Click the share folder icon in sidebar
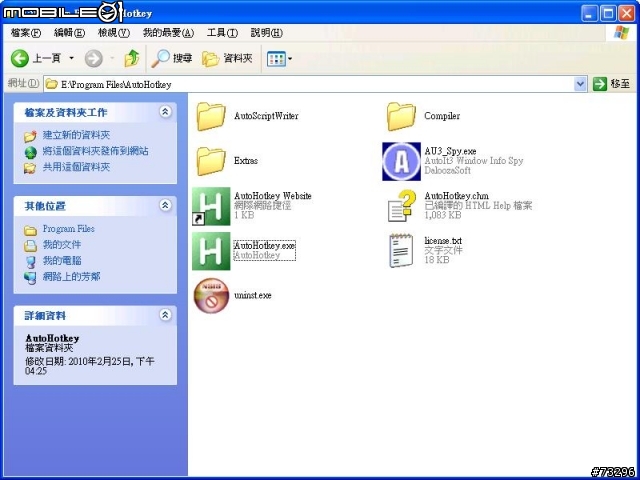Viewport: 640px width, 480px height. (x=30, y=168)
